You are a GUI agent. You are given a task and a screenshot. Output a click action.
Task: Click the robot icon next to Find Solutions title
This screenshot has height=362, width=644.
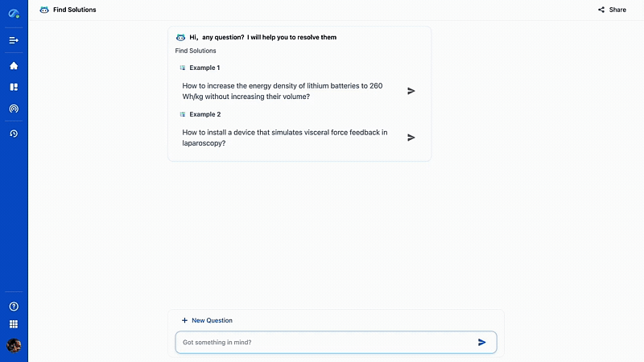(x=44, y=10)
